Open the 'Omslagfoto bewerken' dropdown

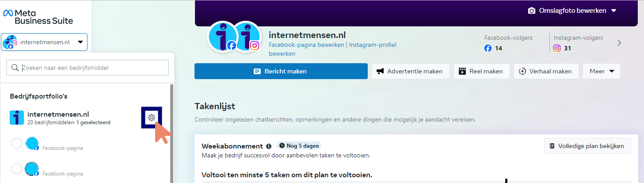tap(572, 11)
